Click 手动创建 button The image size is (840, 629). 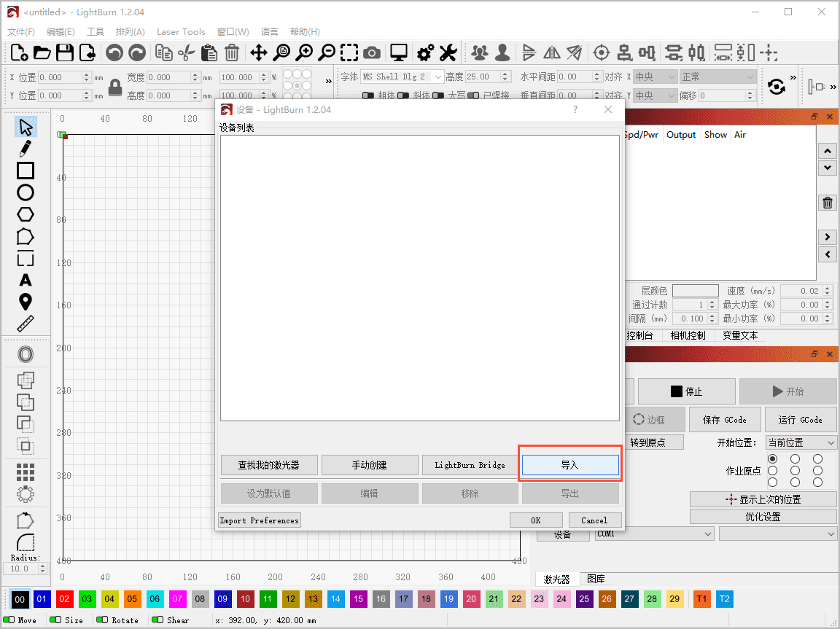[370, 465]
